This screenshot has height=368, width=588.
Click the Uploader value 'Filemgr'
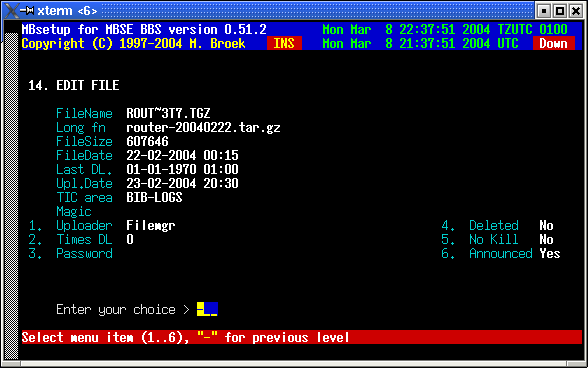point(151,225)
